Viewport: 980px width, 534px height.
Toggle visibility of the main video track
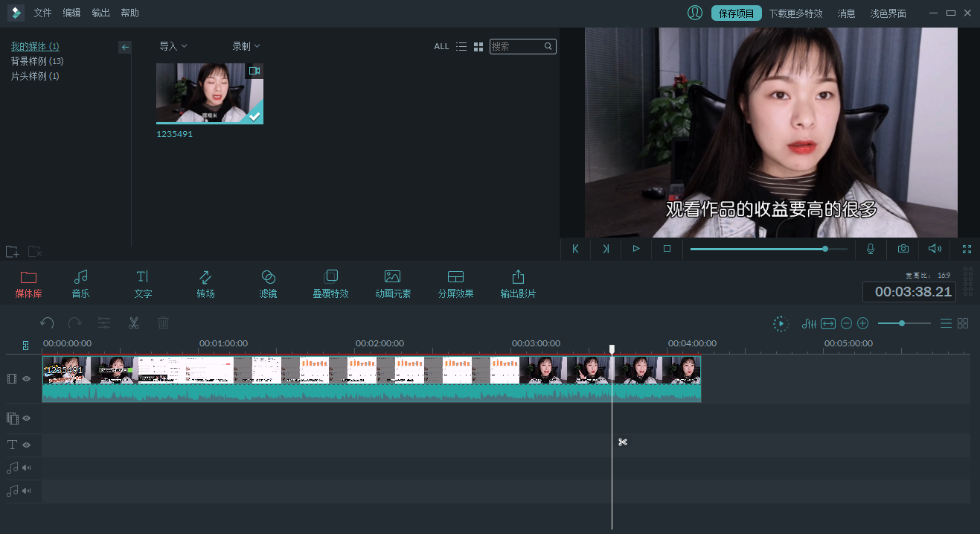pyautogui.click(x=27, y=379)
